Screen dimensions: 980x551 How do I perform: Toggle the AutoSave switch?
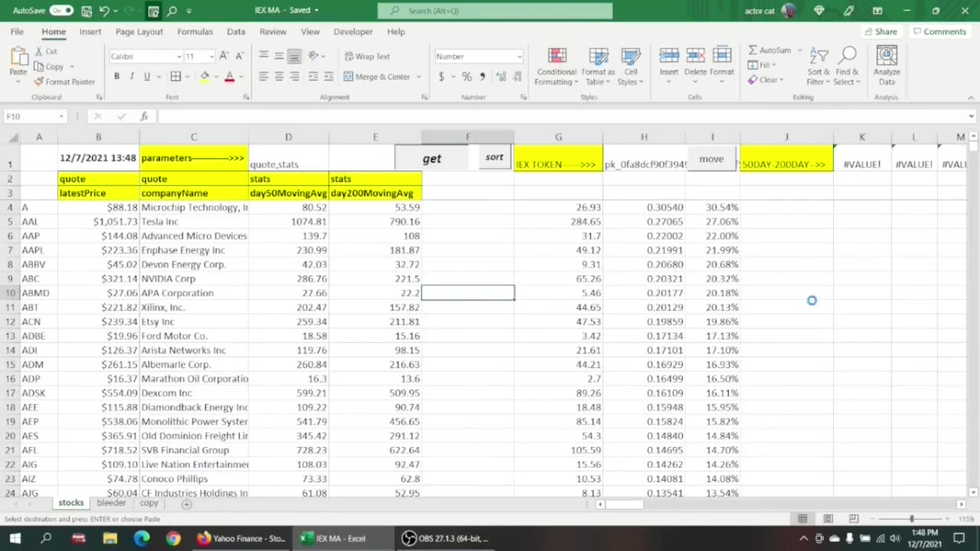(61, 11)
